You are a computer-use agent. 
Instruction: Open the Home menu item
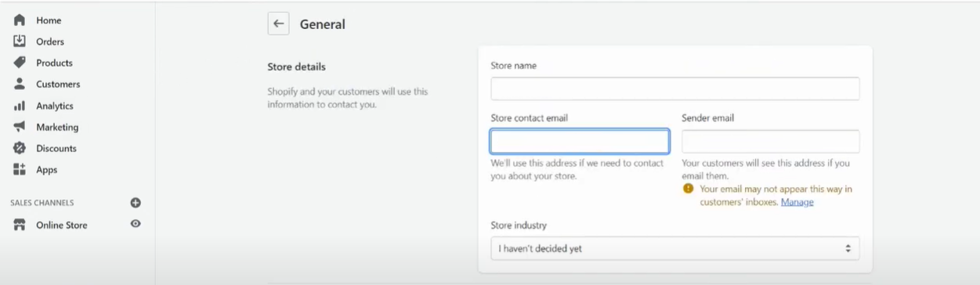49,20
